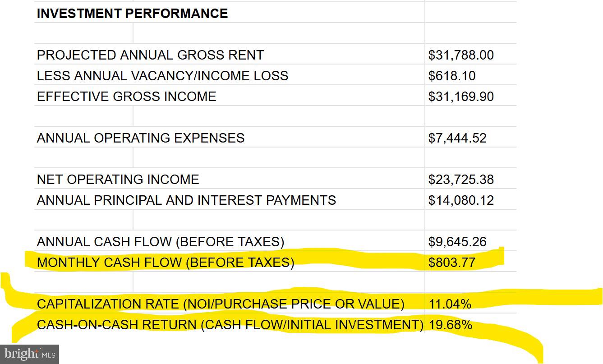This screenshot has width=603, height=364.
Task: Select the $7,444.52 operating expenses cell
Action: [x=457, y=138]
